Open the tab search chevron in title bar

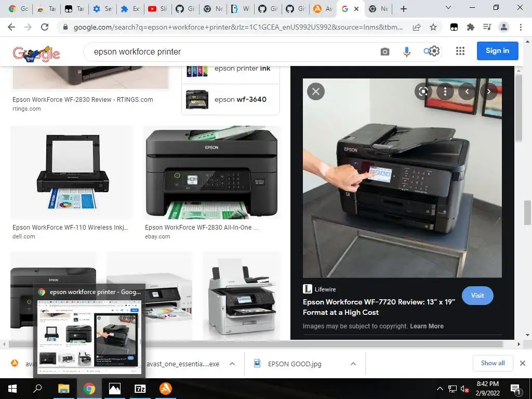(448, 7)
